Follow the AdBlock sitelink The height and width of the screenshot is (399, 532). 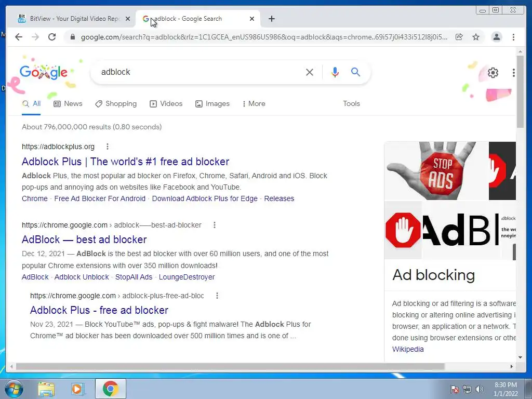(35, 277)
